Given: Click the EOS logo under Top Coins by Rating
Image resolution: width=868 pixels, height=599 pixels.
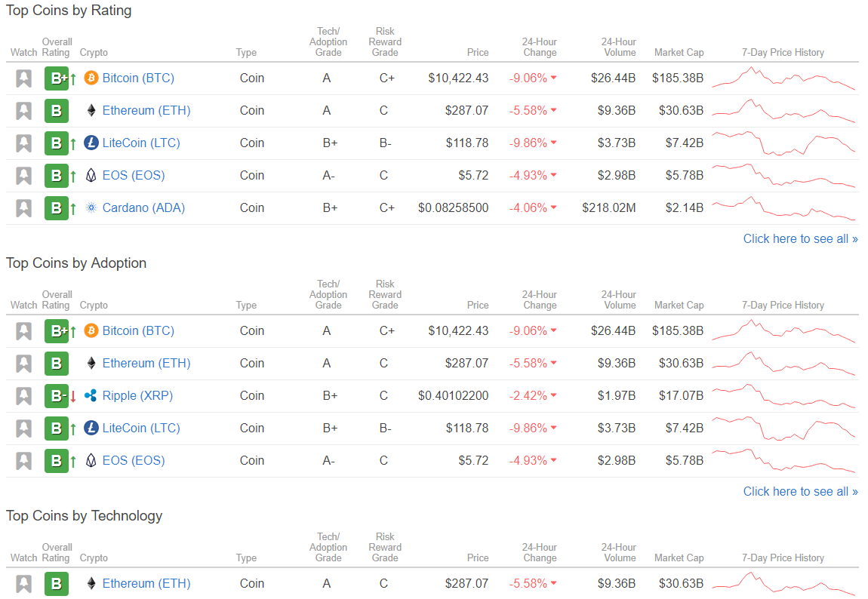Looking at the screenshot, I should coord(91,176).
